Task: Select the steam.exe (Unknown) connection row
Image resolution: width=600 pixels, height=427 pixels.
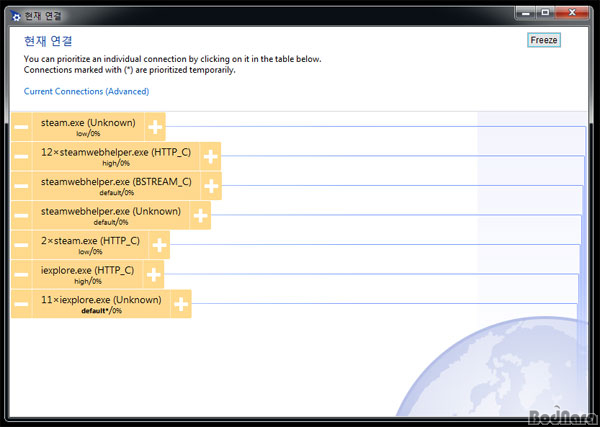Action: click(x=88, y=127)
